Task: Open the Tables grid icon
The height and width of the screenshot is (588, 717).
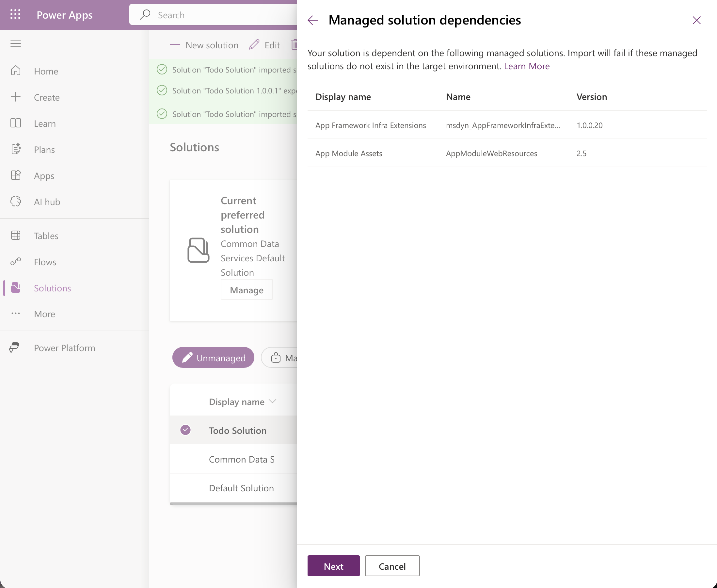Action: [16, 236]
